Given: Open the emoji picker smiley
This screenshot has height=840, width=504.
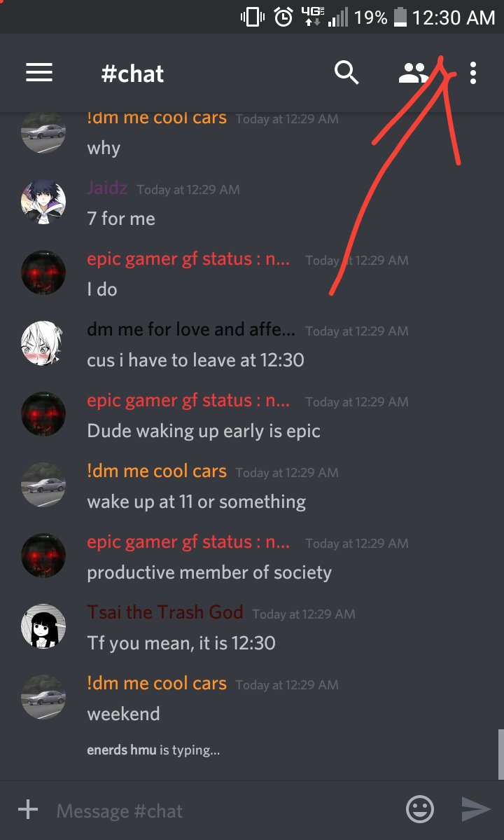Looking at the screenshot, I should [x=420, y=809].
